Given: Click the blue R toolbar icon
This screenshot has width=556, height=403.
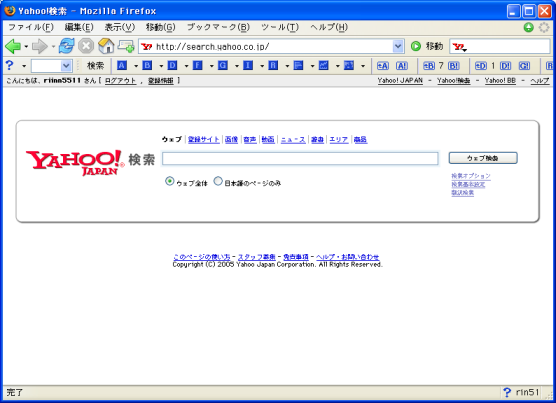Looking at the screenshot, I should (x=273, y=66).
